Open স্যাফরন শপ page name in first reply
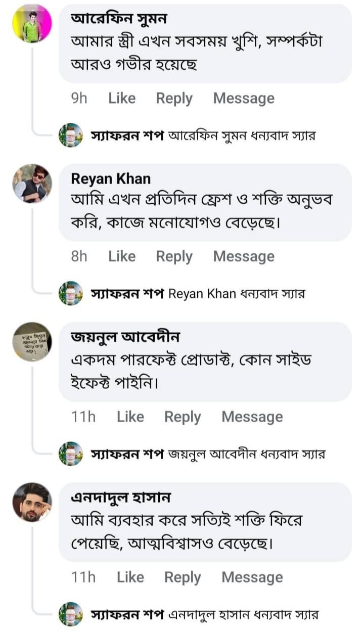 coord(127,136)
